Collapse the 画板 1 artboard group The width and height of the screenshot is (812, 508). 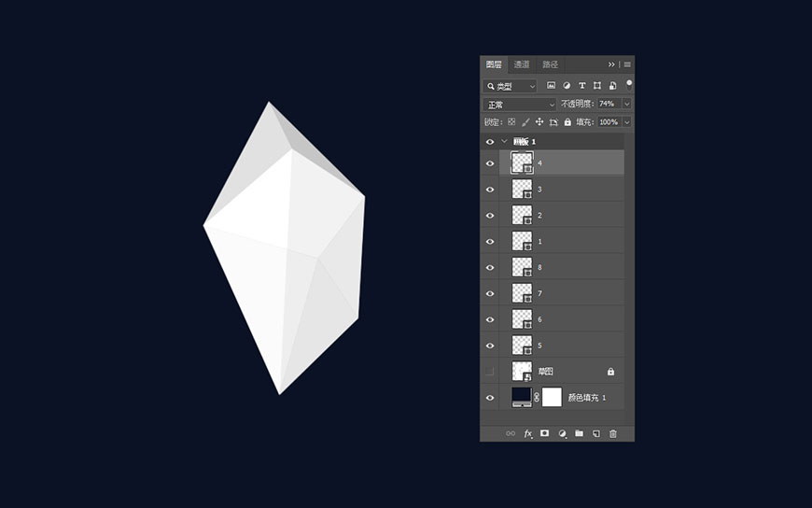coord(504,142)
